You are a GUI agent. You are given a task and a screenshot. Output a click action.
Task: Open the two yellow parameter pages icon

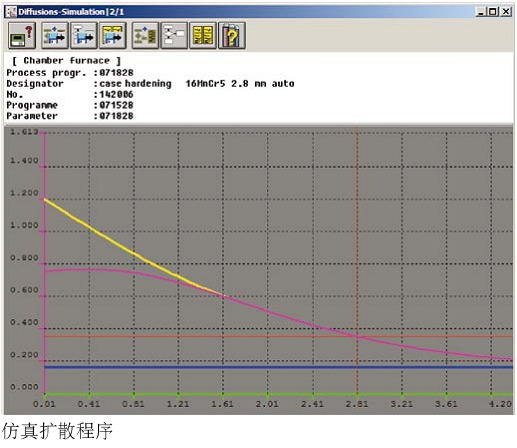[x=203, y=35]
